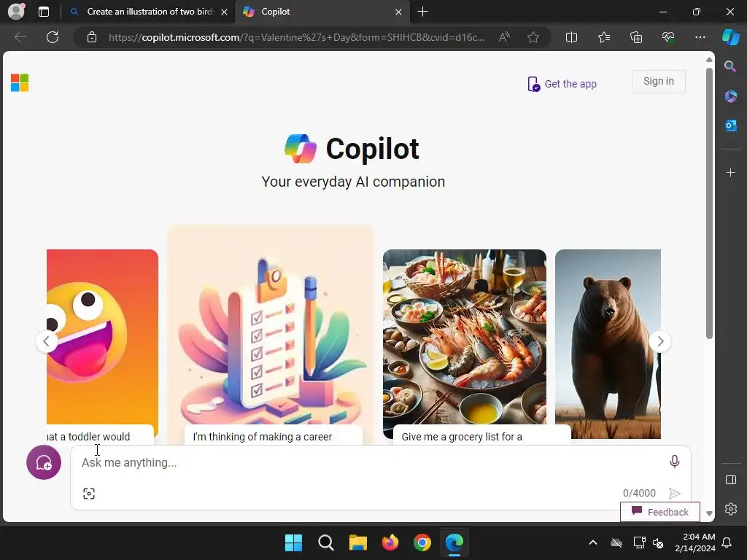This screenshot has height=560, width=747.
Task: Open the taskbar clock and date
Action: [x=695, y=542]
